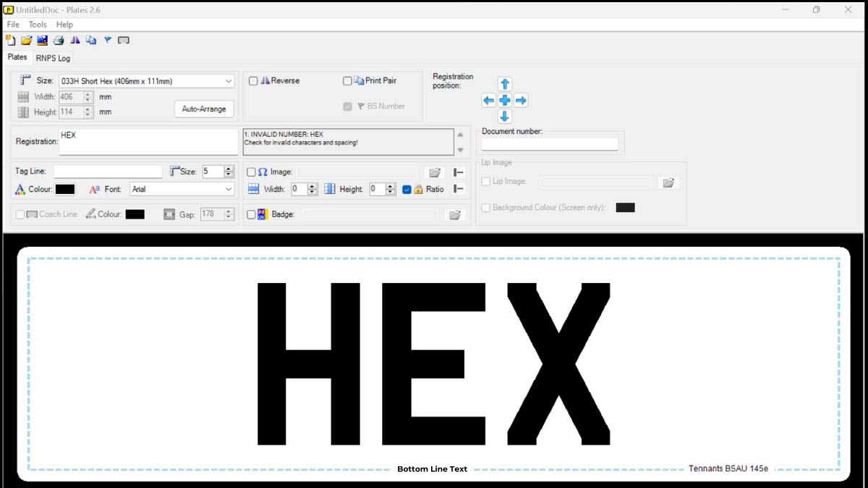Screen dimensions: 868x488
Task: Open the Tools menu
Action: tap(38, 25)
